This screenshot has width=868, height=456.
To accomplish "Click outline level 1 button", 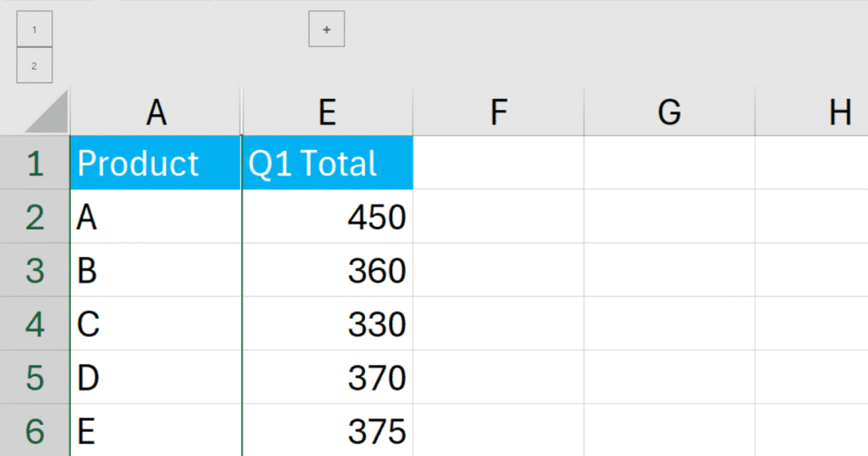I will [35, 28].
